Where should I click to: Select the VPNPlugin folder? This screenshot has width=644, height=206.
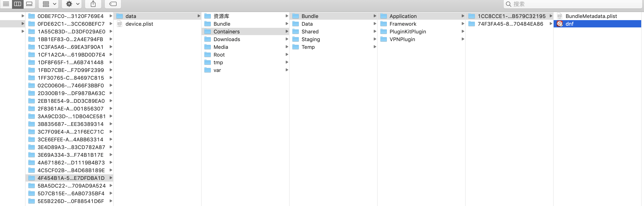402,39
